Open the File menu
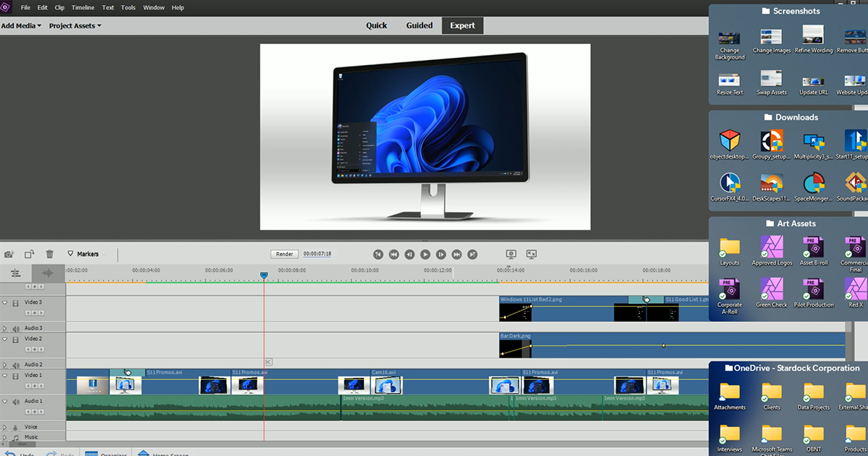This screenshot has height=456, width=868. pos(26,7)
